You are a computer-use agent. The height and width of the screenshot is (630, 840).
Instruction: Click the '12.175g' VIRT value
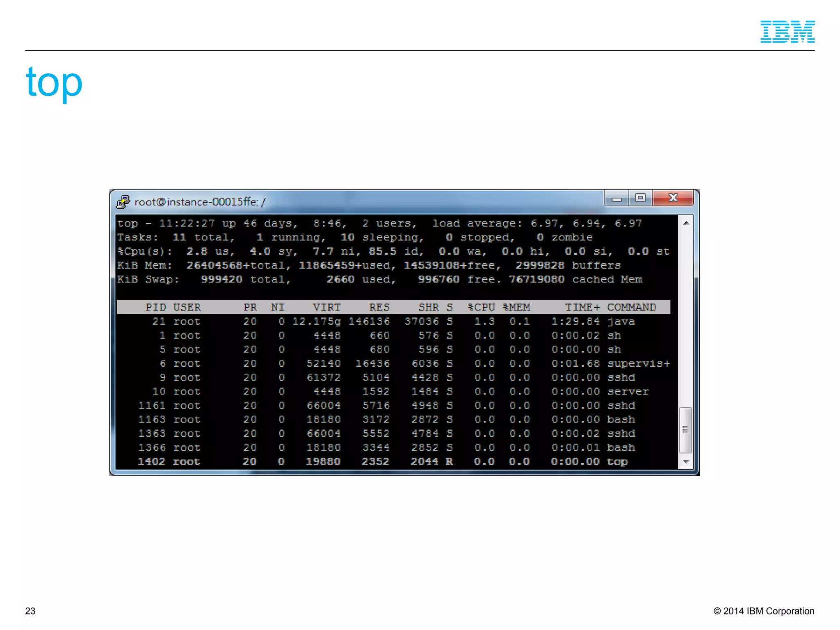click(316, 322)
